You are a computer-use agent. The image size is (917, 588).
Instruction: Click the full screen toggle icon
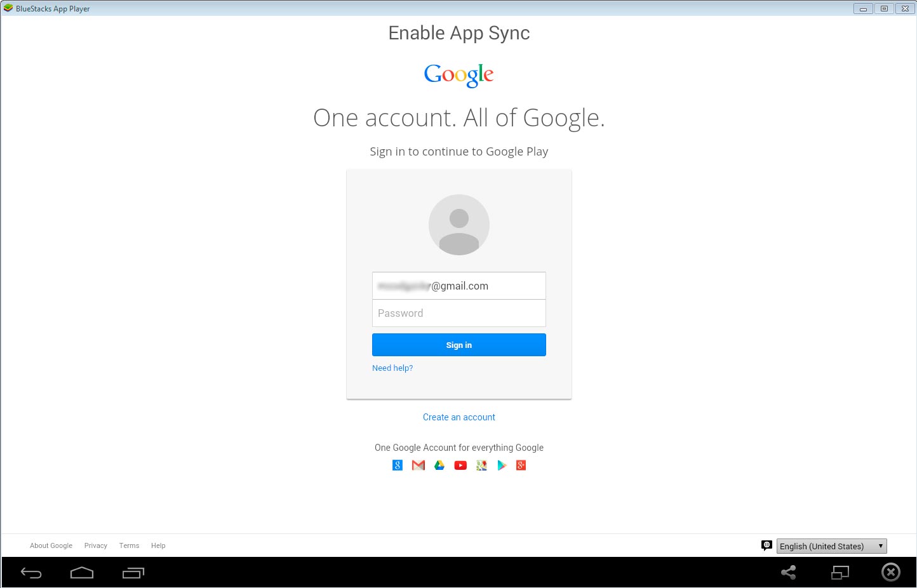pyautogui.click(x=840, y=572)
